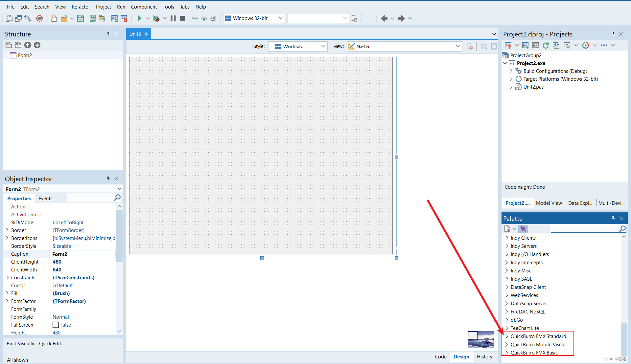Switch to Code view at bottom

tap(440, 357)
